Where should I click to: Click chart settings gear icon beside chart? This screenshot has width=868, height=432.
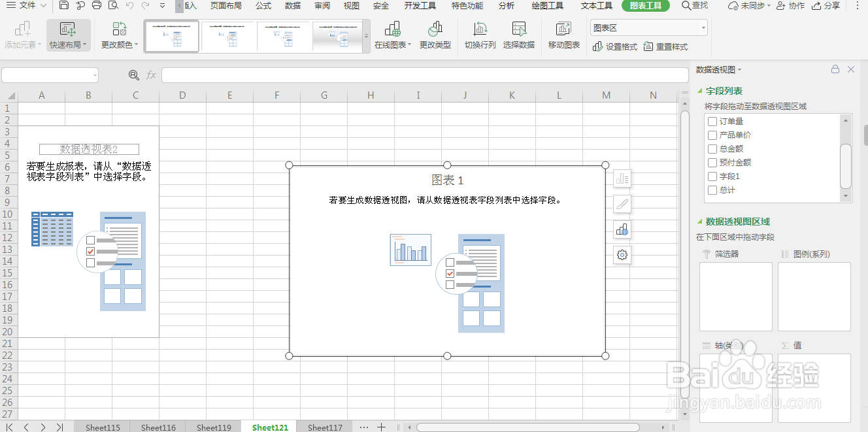click(x=622, y=255)
